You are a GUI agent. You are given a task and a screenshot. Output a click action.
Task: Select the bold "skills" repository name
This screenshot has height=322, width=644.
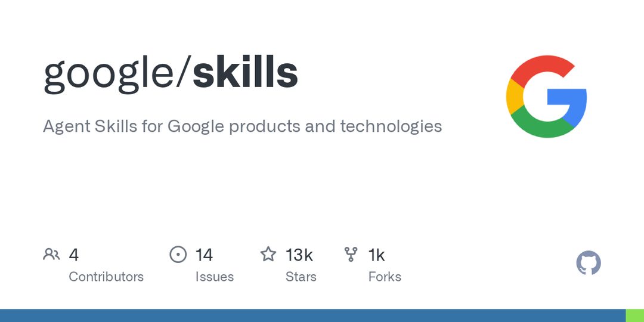tap(245, 72)
